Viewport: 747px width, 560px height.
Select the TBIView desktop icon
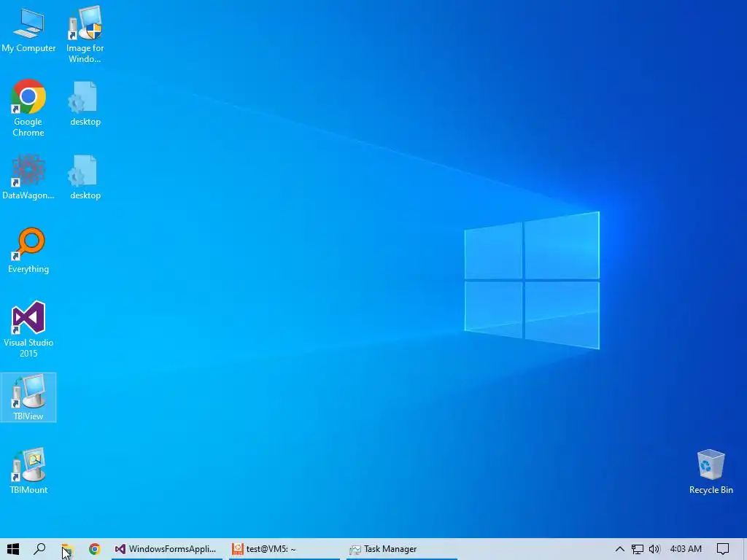28,397
